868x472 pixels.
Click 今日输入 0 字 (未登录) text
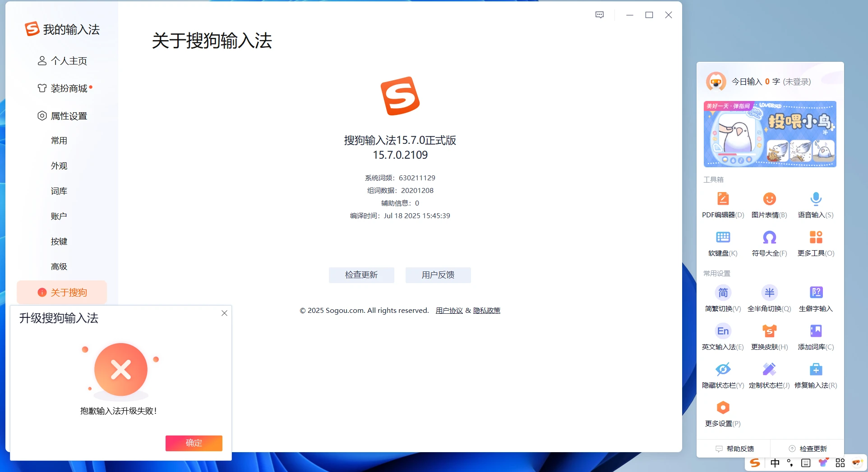click(771, 82)
